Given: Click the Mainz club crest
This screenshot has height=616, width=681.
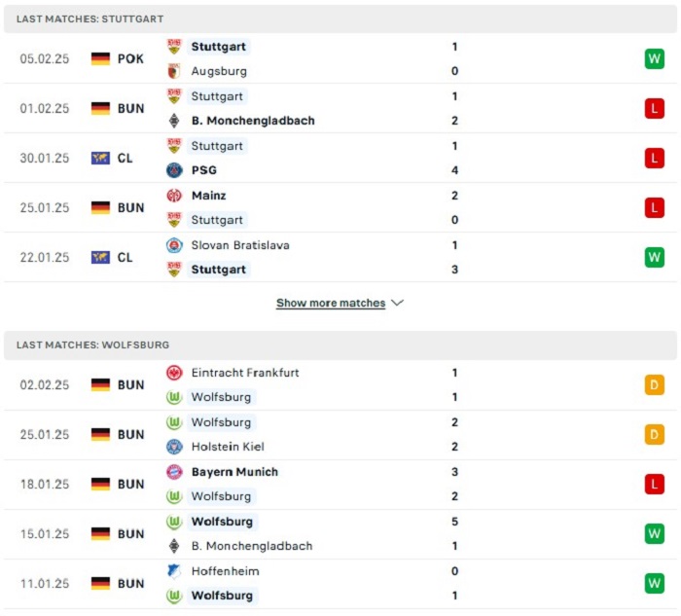Looking at the screenshot, I should (174, 196).
